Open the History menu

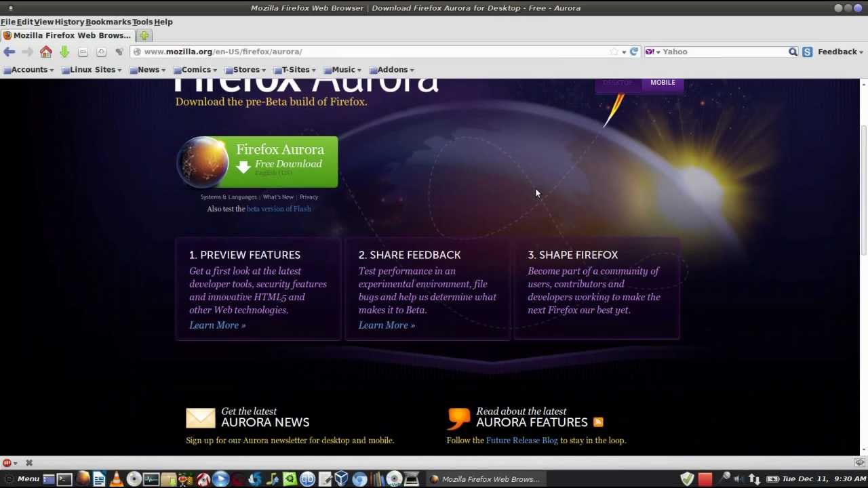(69, 22)
